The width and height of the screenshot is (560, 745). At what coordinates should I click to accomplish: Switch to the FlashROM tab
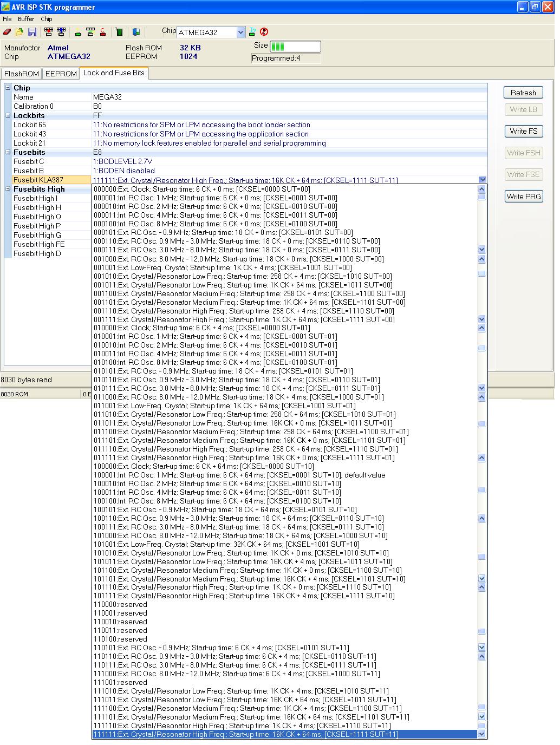coord(22,74)
